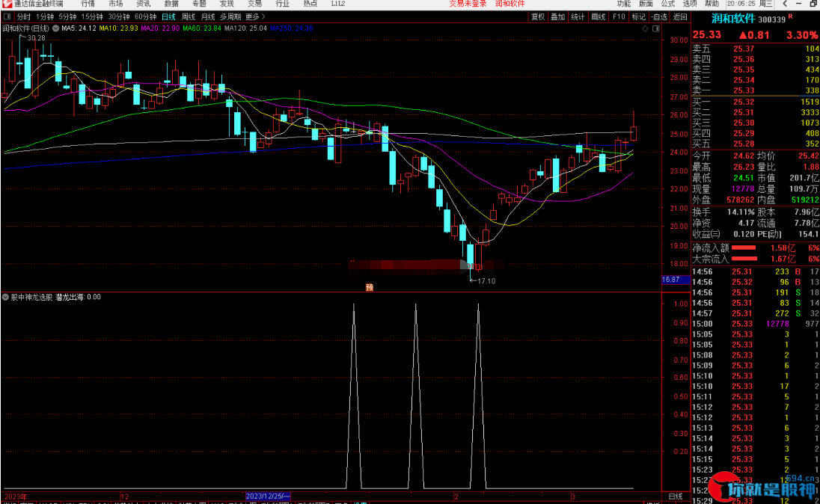Open the 数据 menu

coord(171,4)
